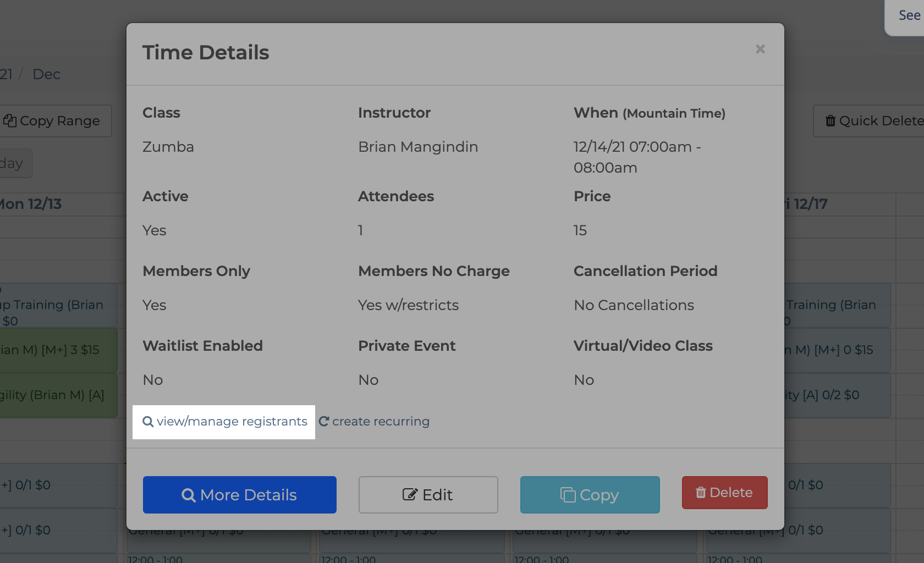Click pencil icon on Edit button
Screen dimensions: 924x563
[x=410, y=495]
